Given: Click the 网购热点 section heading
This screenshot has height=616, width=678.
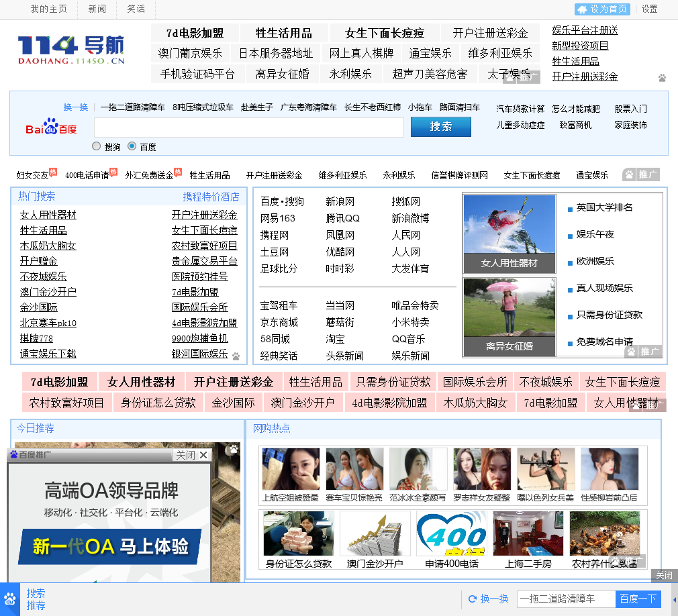Looking at the screenshot, I should click(272, 428).
